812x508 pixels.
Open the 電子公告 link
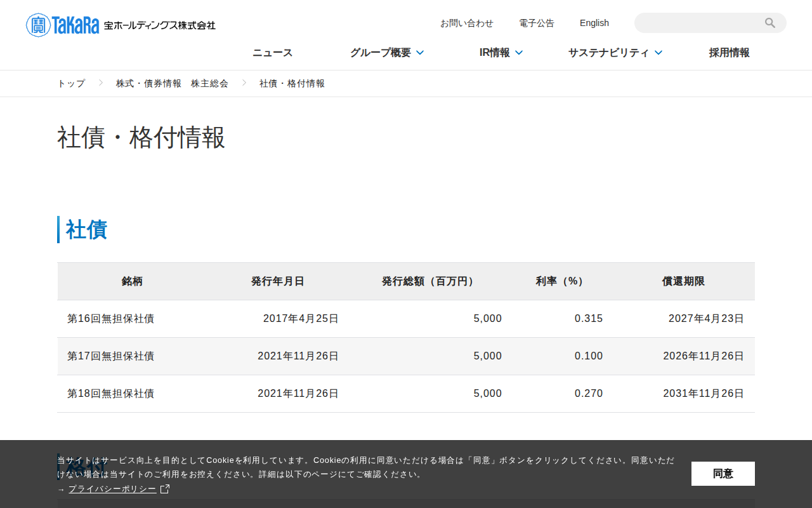tap(537, 23)
